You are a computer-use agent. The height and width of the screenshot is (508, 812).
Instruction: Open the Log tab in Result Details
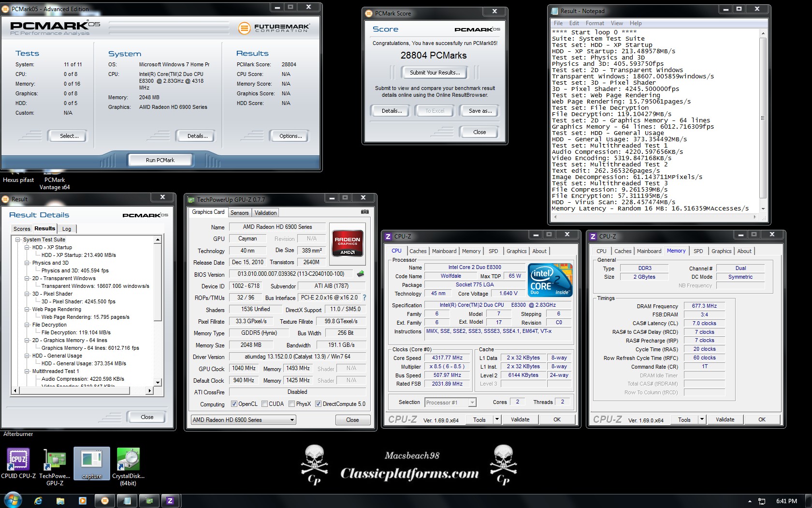67,229
